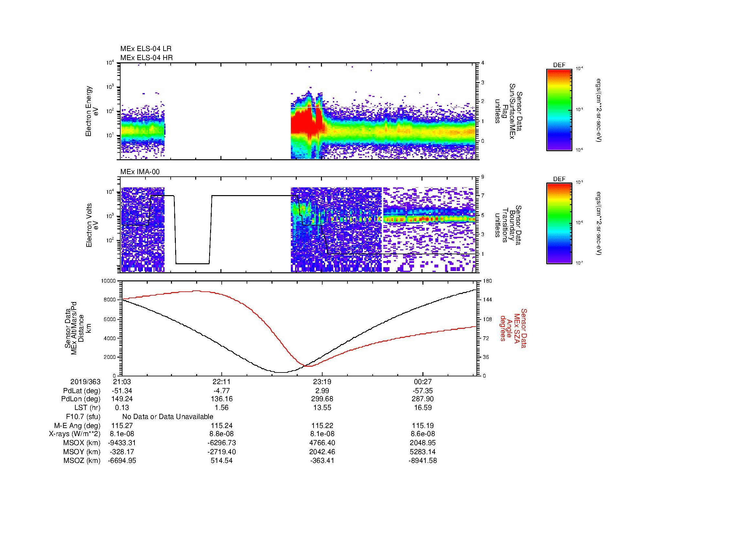This screenshot has height=534, width=756.
Task: Click the PdLon value '287.90'
Action: click(x=422, y=399)
